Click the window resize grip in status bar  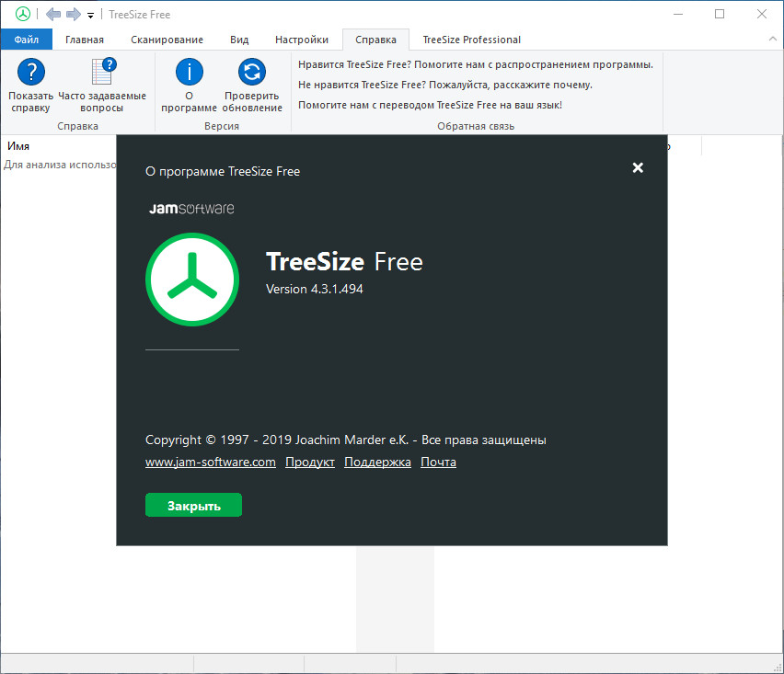[778, 668]
